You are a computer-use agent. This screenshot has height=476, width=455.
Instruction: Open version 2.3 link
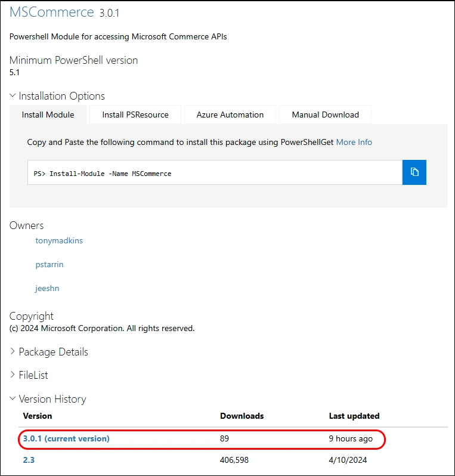click(x=29, y=460)
